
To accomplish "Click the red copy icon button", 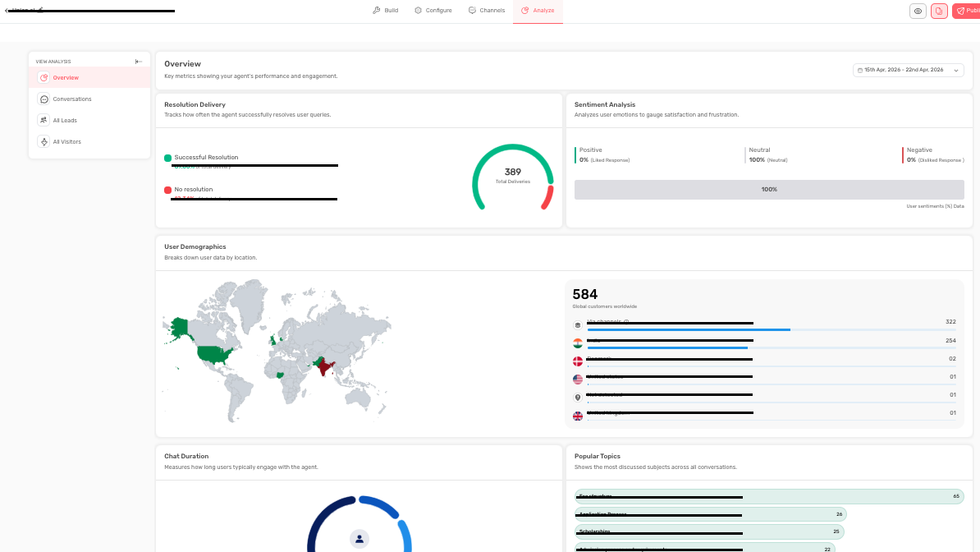I will (x=939, y=11).
